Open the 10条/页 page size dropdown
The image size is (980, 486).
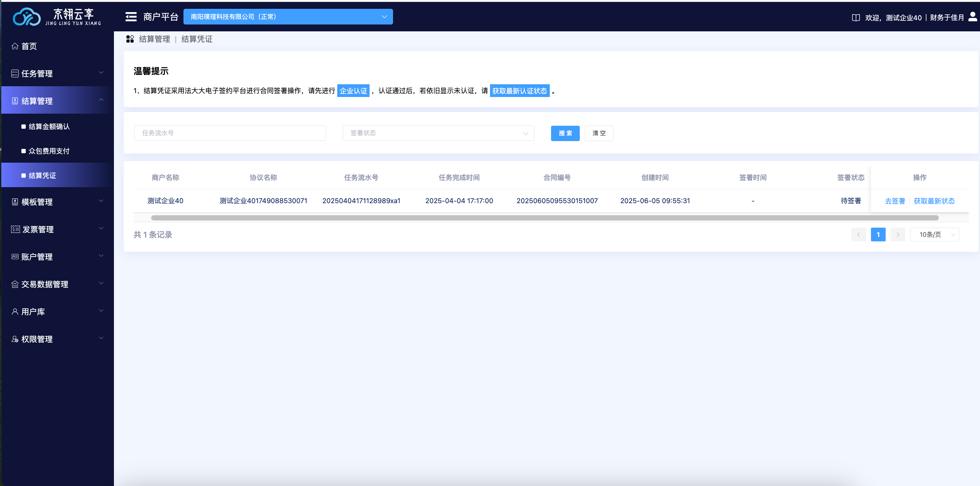point(934,235)
